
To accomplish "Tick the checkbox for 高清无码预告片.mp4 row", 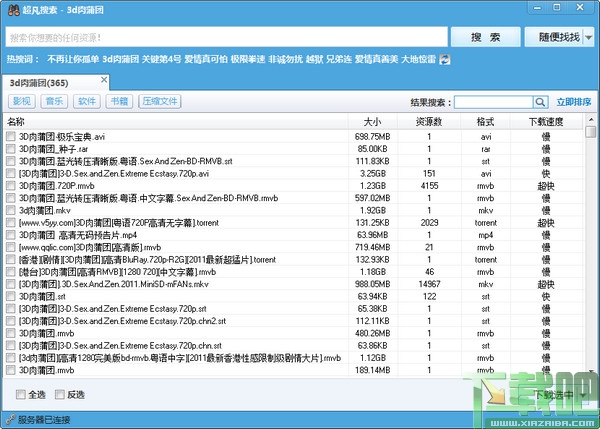I will 11,235.
